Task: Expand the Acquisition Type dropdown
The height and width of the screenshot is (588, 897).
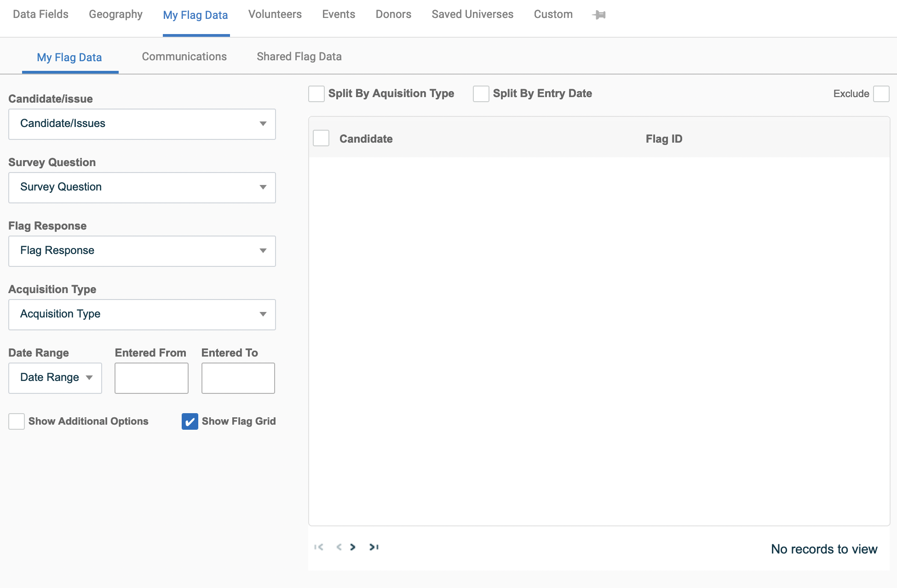Action: click(142, 315)
